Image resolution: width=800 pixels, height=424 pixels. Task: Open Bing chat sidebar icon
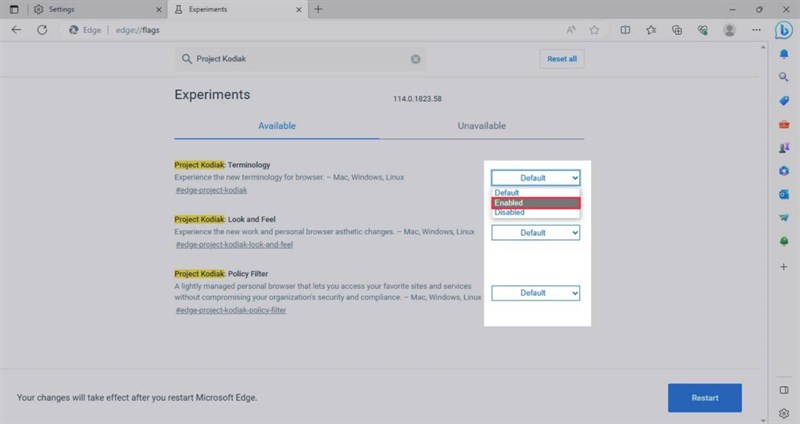click(784, 30)
